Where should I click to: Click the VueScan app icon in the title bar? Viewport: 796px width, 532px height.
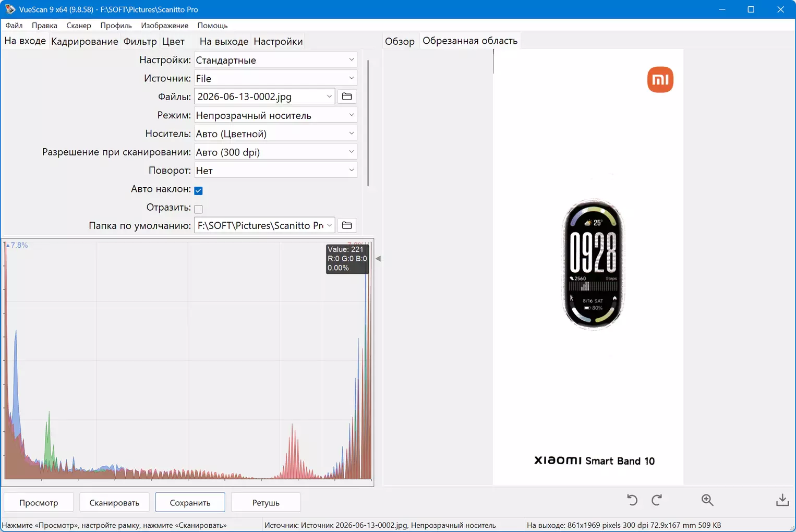click(x=10, y=9)
